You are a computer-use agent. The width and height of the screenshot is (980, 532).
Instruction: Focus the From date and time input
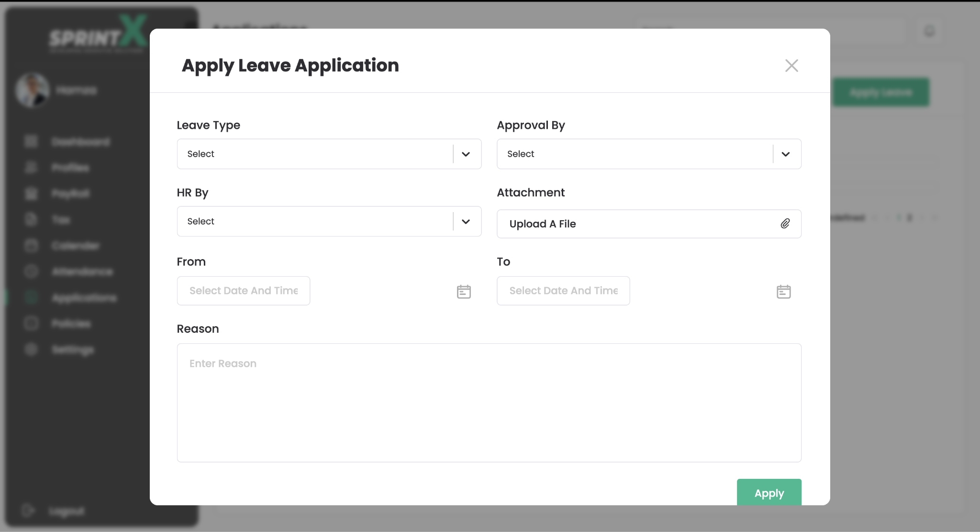tap(243, 291)
